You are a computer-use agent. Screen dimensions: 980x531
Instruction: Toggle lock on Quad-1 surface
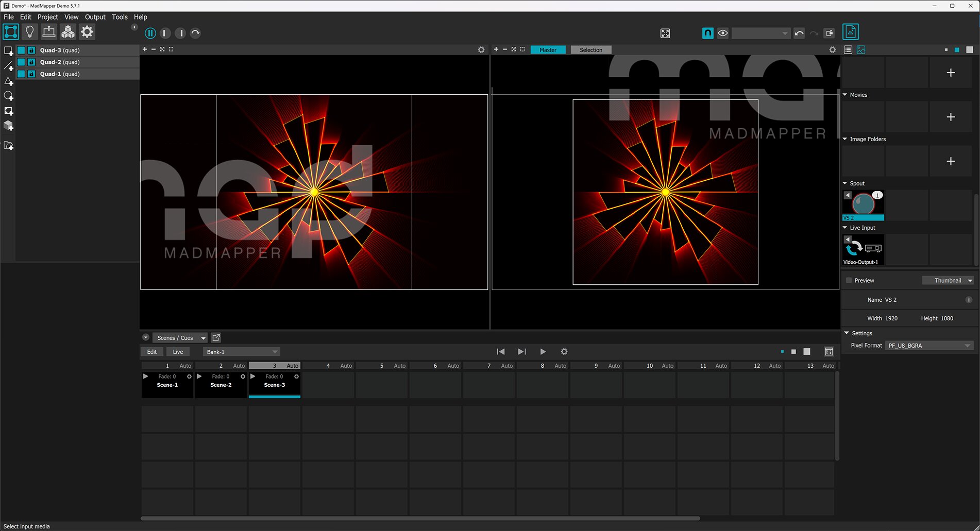(x=31, y=74)
